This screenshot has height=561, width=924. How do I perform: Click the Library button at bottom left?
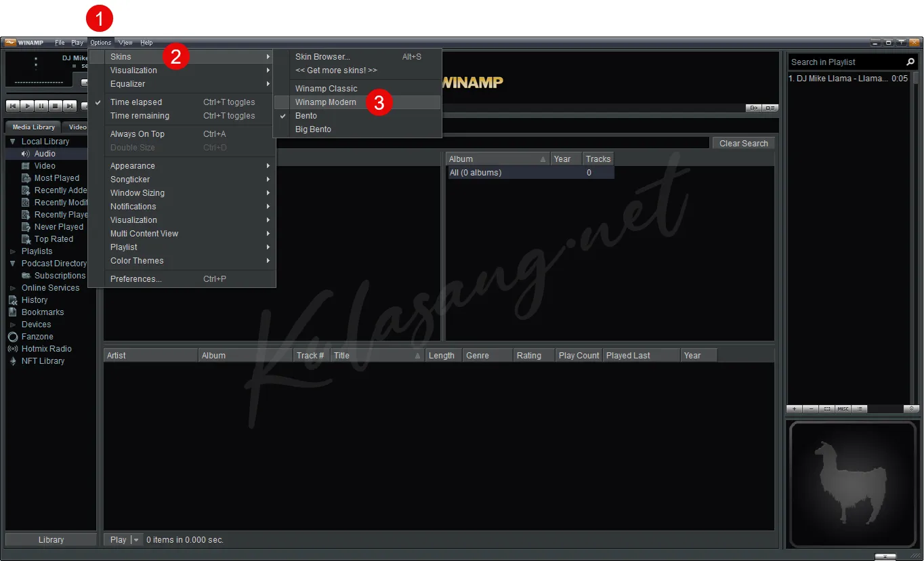point(51,540)
